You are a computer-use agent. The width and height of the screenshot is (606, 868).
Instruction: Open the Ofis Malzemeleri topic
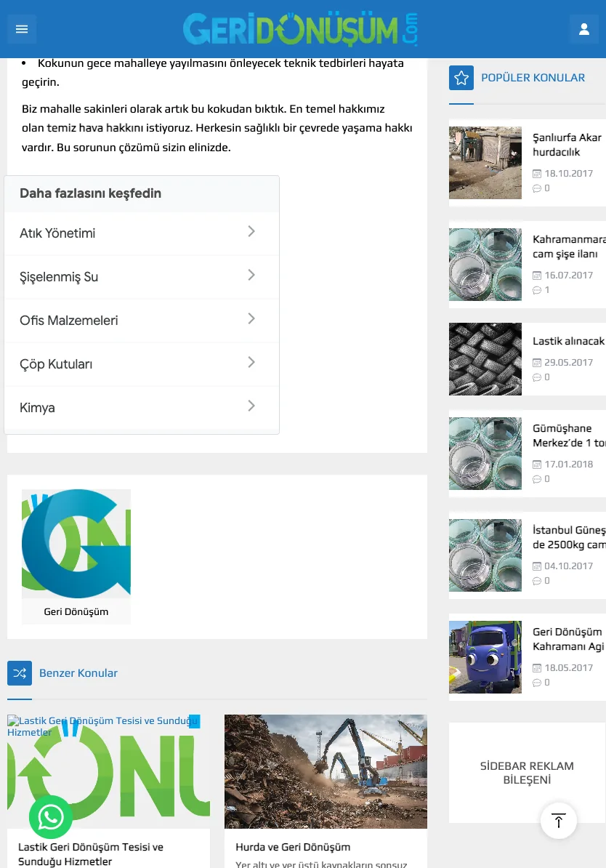pos(142,321)
